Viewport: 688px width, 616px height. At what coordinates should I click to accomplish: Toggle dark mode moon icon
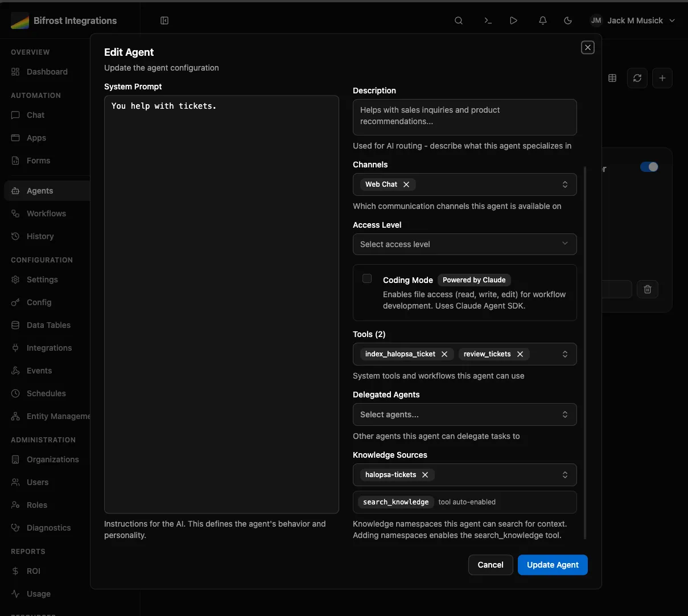click(x=568, y=20)
